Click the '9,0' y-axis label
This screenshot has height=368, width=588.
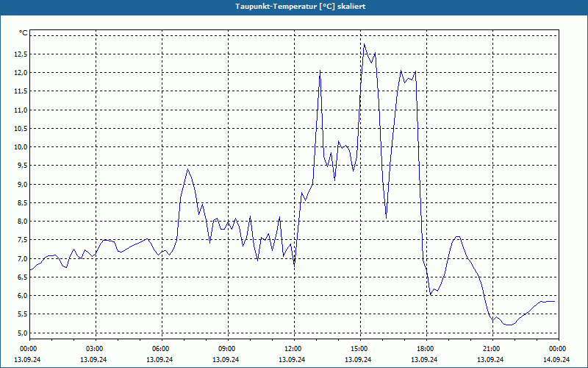tap(22, 185)
